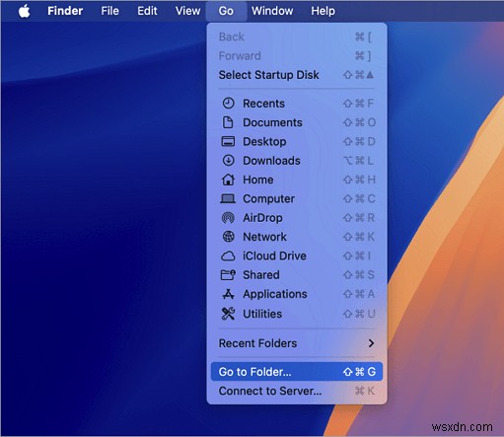The height and width of the screenshot is (437, 504).
Task: Open the Help menu
Action: [324, 11]
